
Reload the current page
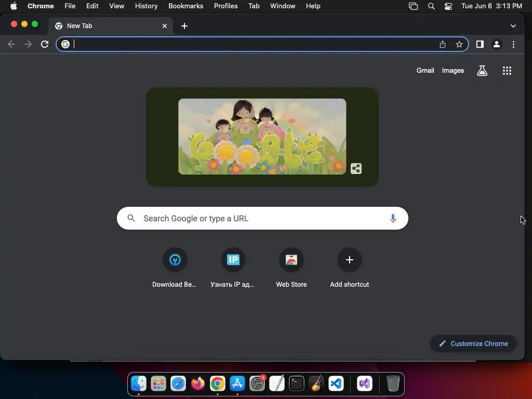(x=45, y=44)
